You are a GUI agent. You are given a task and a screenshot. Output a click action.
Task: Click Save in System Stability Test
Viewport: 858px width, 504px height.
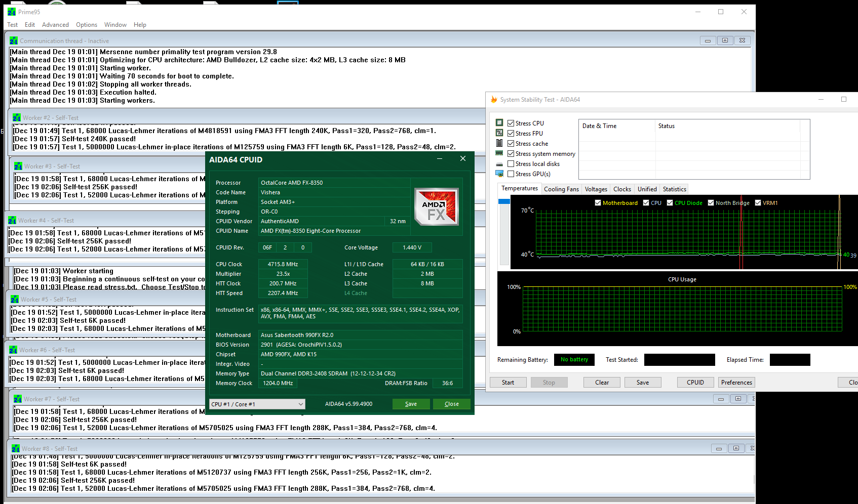[643, 383]
